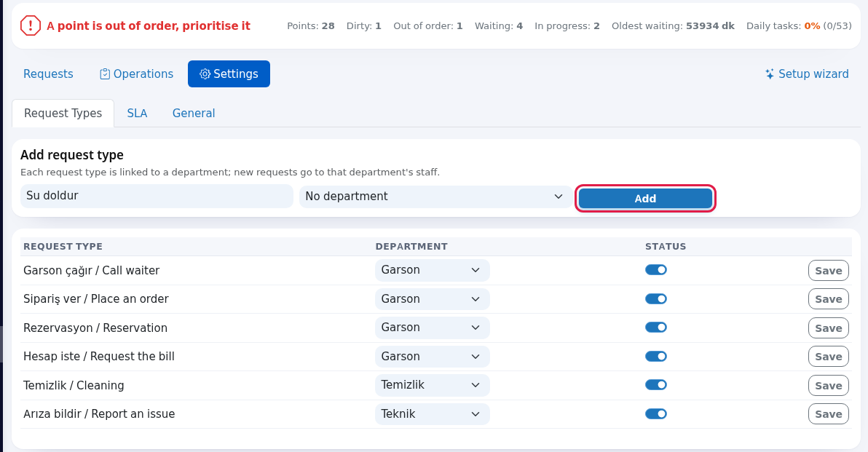
Task: Change department for Sipariş ver / Place an order
Action: [433, 298]
